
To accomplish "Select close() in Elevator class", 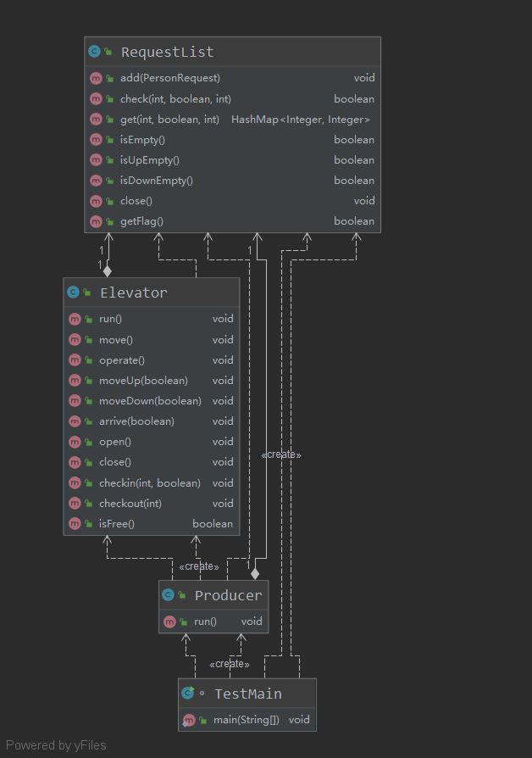I will pos(152,461).
